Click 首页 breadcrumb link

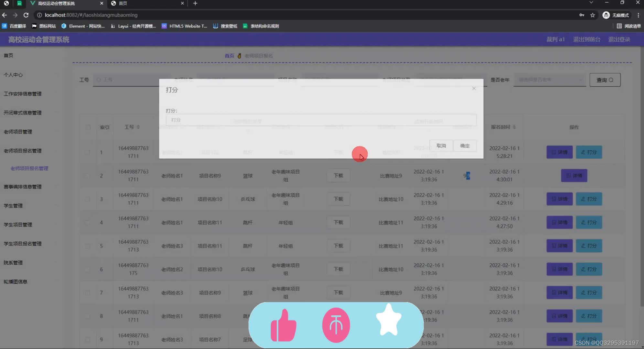229,56
